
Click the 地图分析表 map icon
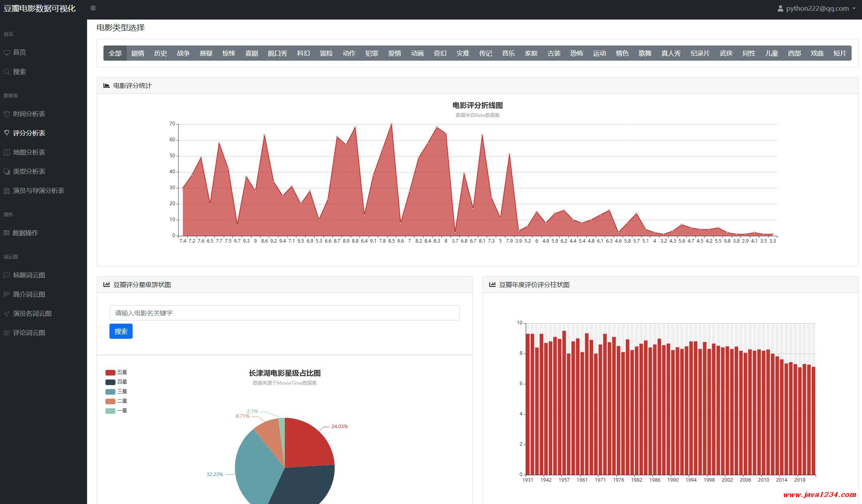[x=7, y=152]
